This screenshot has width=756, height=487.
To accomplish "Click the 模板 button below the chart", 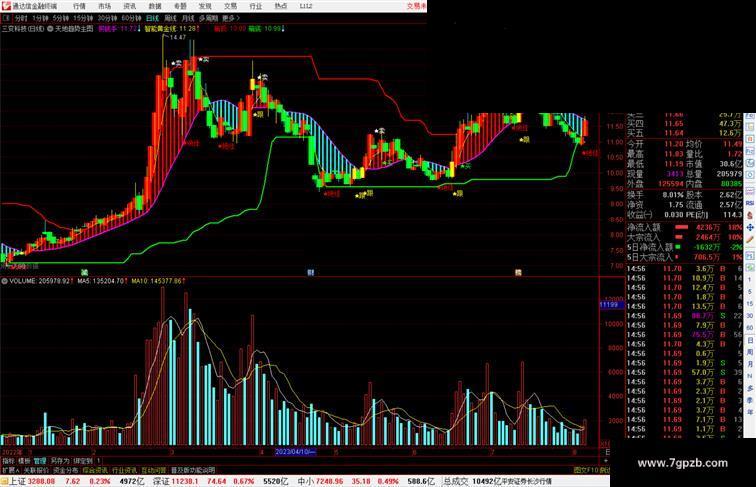I will pyautogui.click(x=24, y=461).
